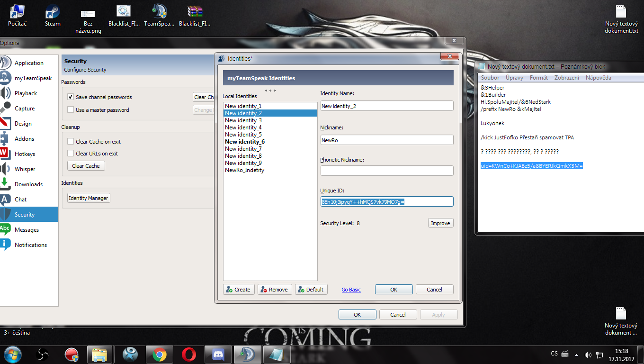The width and height of the screenshot is (644, 364).
Task: Open Zobrazení menu in Notepad
Action: (x=567, y=78)
